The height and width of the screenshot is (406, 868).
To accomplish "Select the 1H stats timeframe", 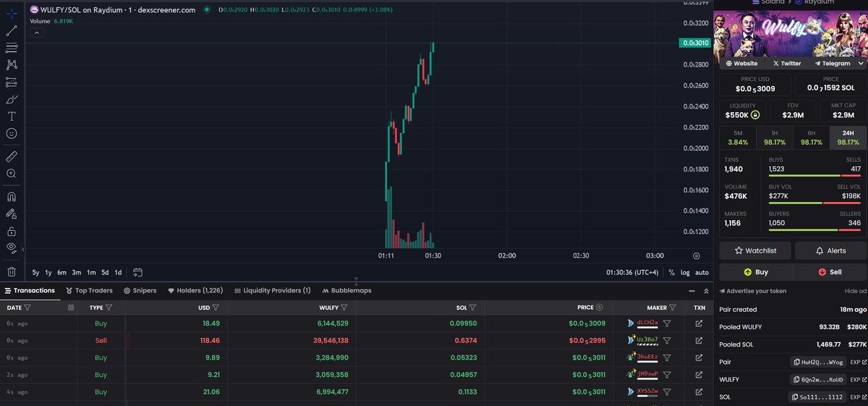I will (x=775, y=138).
